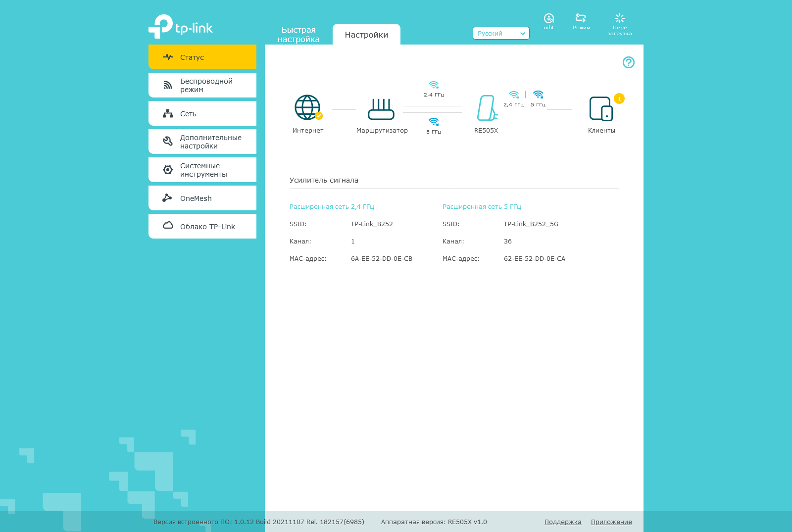Click the Облако TP-Link cloud icon
This screenshot has height=532, width=792.
click(x=168, y=226)
